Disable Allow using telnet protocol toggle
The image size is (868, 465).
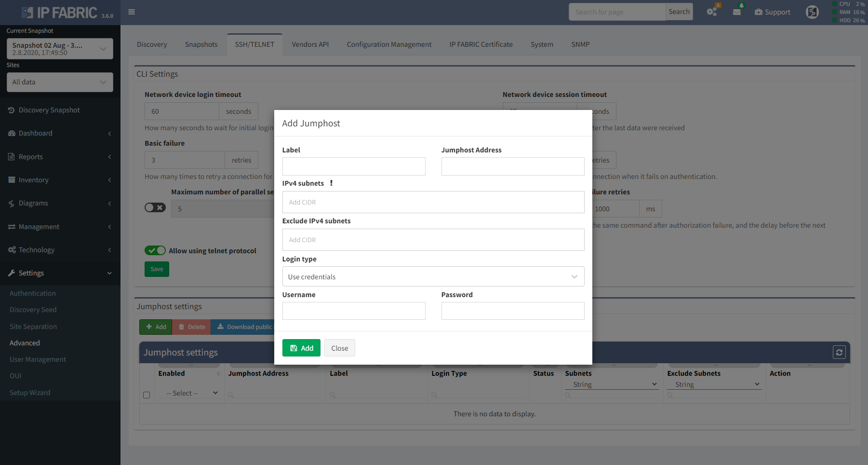coord(155,250)
